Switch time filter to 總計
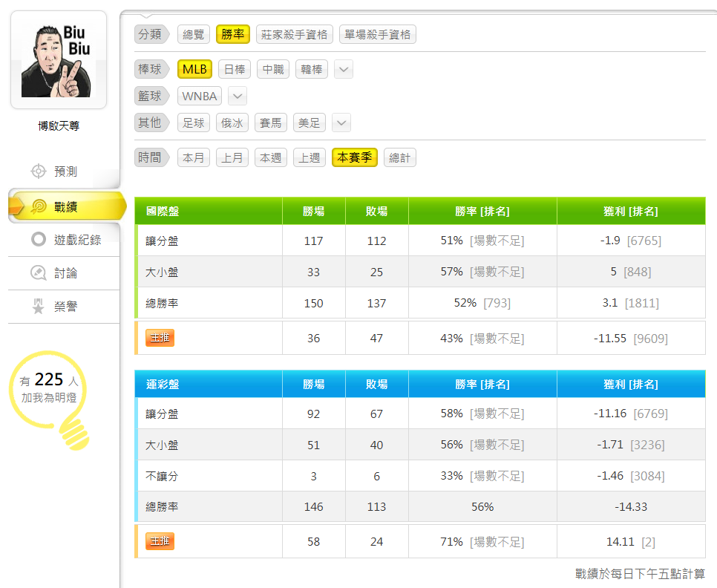Image resolution: width=717 pixels, height=588 pixels. [399, 157]
